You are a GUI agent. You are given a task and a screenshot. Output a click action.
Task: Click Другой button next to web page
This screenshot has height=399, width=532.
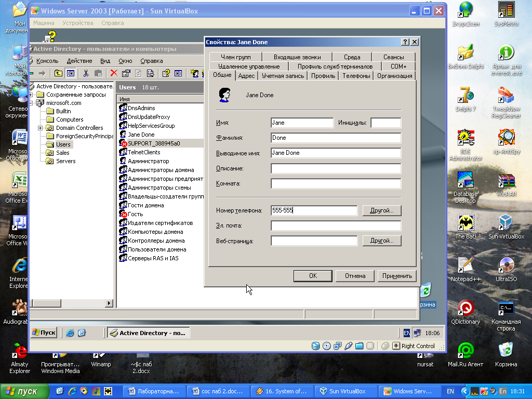382,241
